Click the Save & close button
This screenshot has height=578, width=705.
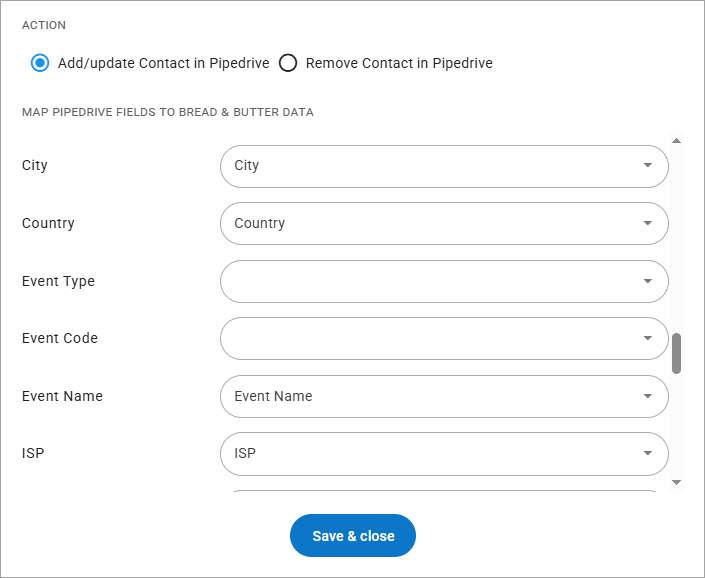click(353, 536)
